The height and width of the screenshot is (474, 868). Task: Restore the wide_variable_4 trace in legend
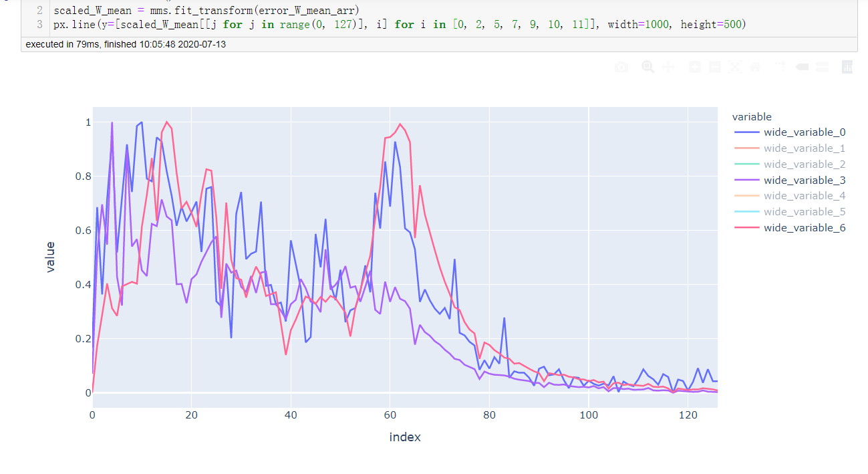pos(805,195)
